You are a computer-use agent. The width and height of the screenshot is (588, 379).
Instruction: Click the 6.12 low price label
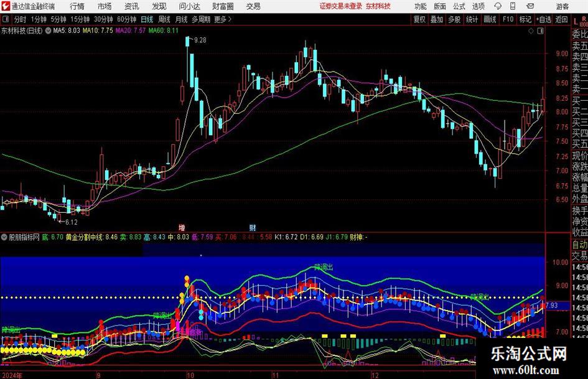tap(72, 222)
